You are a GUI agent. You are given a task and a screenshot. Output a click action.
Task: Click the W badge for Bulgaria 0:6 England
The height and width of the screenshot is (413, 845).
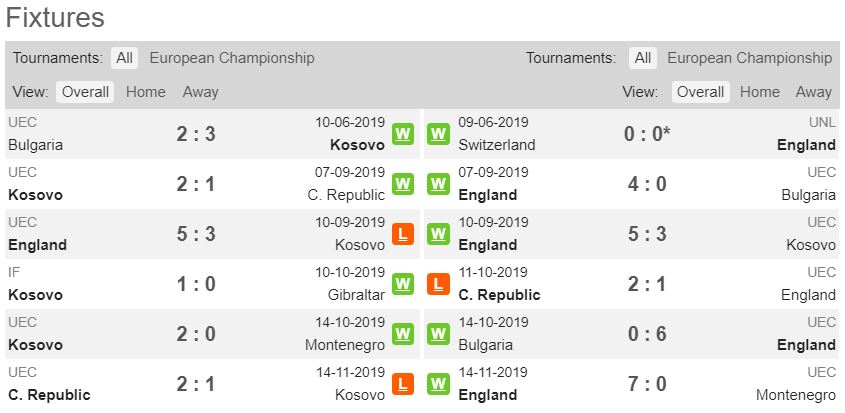tap(438, 334)
